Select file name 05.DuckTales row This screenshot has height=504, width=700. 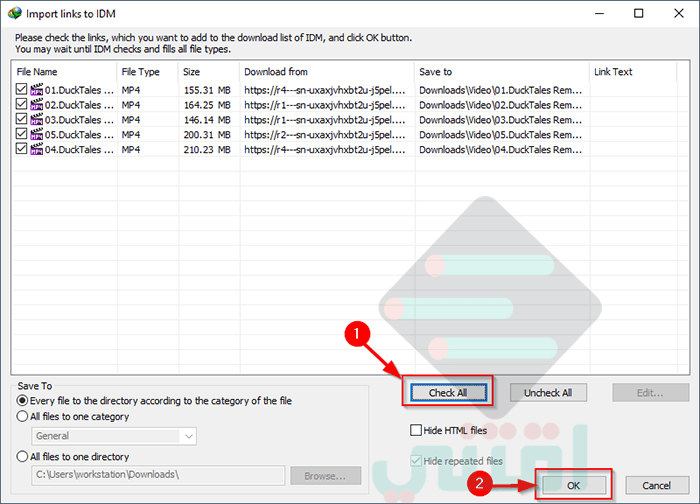click(x=79, y=134)
